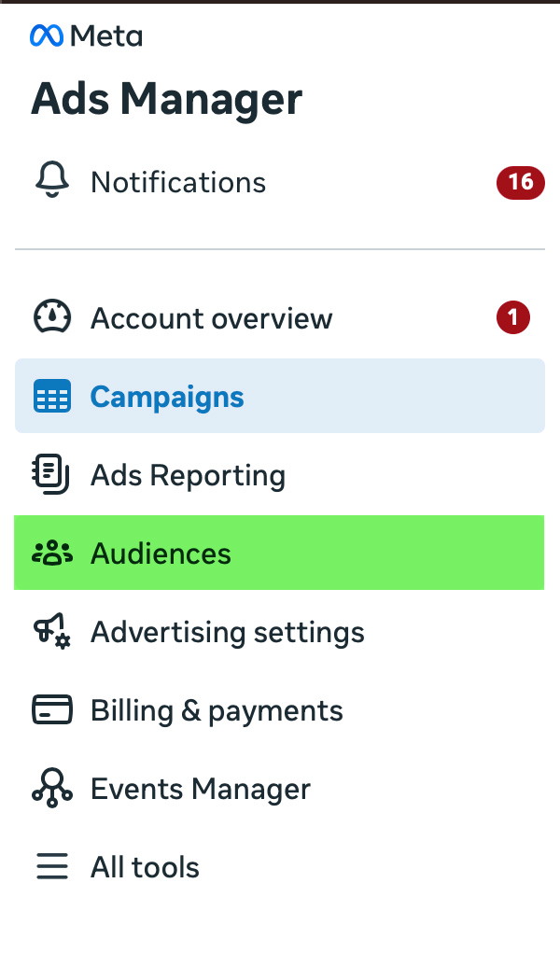Click the Campaigns table icon

(52, 397)
